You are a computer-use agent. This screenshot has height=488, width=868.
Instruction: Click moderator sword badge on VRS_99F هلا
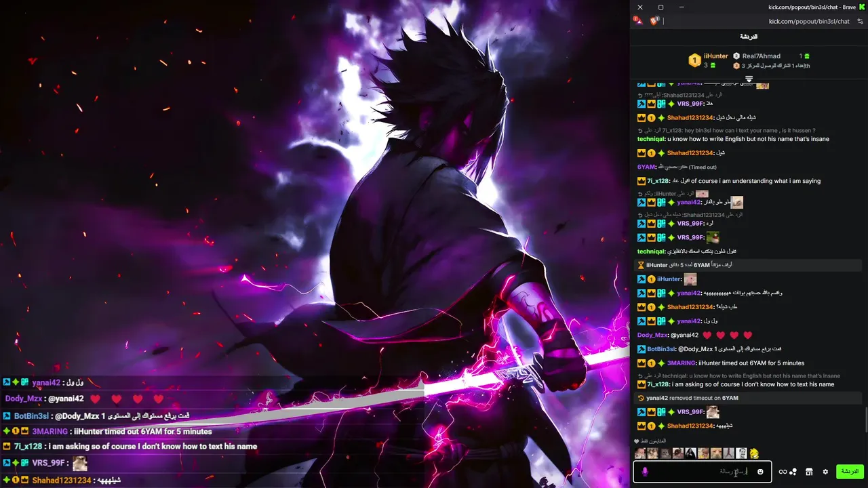click(642, 104)
